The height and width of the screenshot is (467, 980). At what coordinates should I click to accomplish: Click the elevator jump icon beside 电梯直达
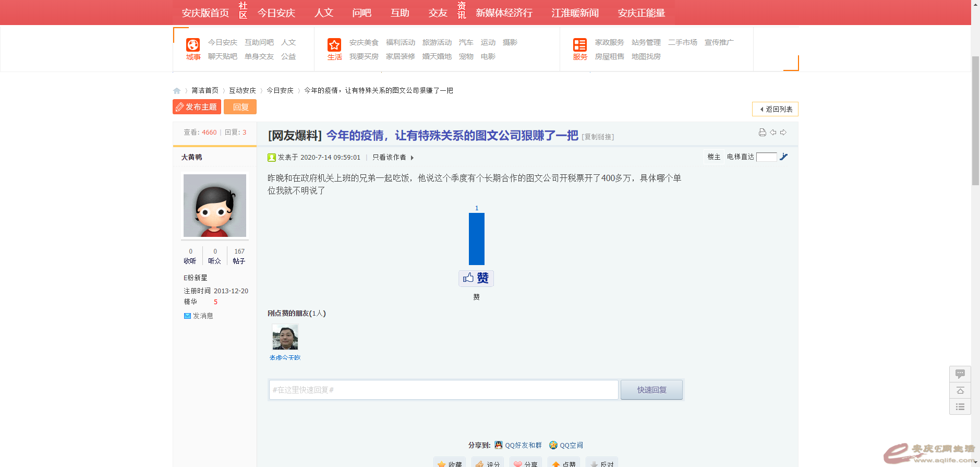coord(783,157)
